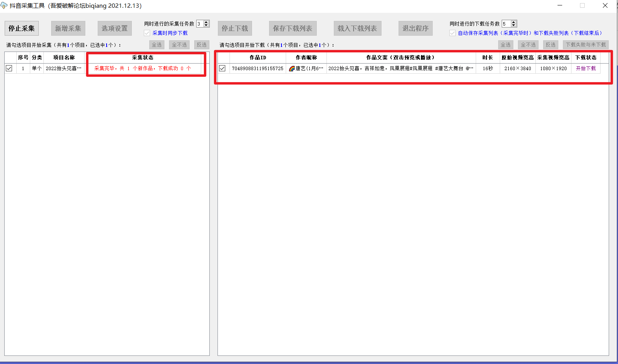
Task: Click 反选 in the collection list panel
Action: [x=202, y=45]
